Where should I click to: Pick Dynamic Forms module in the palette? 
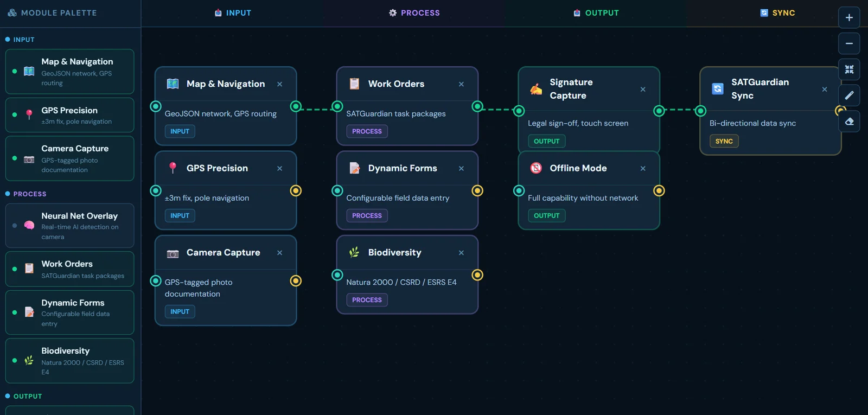pyautogui.click(x=70, y=312)
